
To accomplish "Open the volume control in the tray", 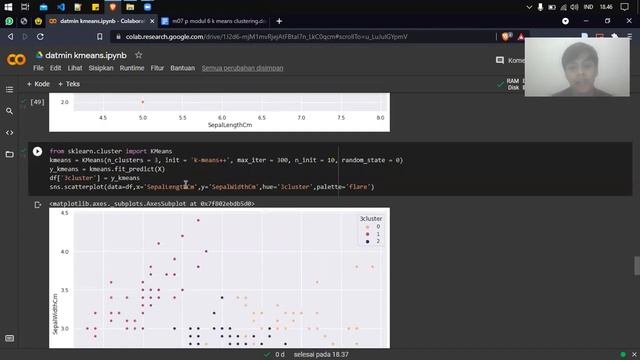I will (574, 7).
